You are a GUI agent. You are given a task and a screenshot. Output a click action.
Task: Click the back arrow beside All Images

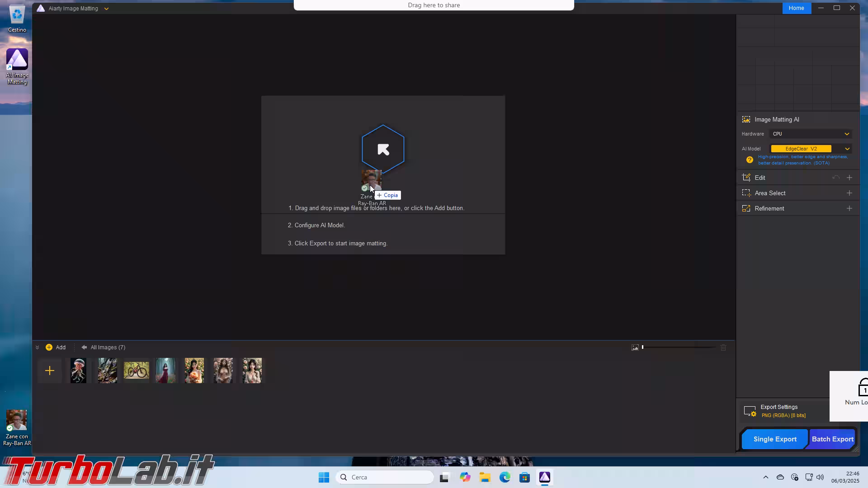coord(84,347)
